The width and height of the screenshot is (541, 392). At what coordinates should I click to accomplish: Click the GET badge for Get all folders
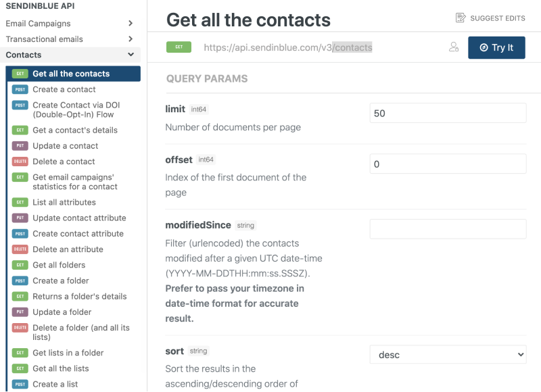click(20, 265)
